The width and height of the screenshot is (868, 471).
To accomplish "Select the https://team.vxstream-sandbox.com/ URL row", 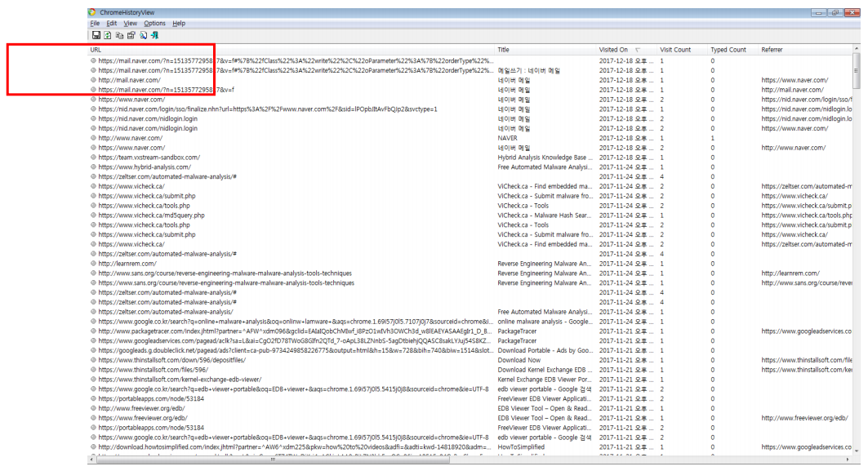I will click(149, 158).
